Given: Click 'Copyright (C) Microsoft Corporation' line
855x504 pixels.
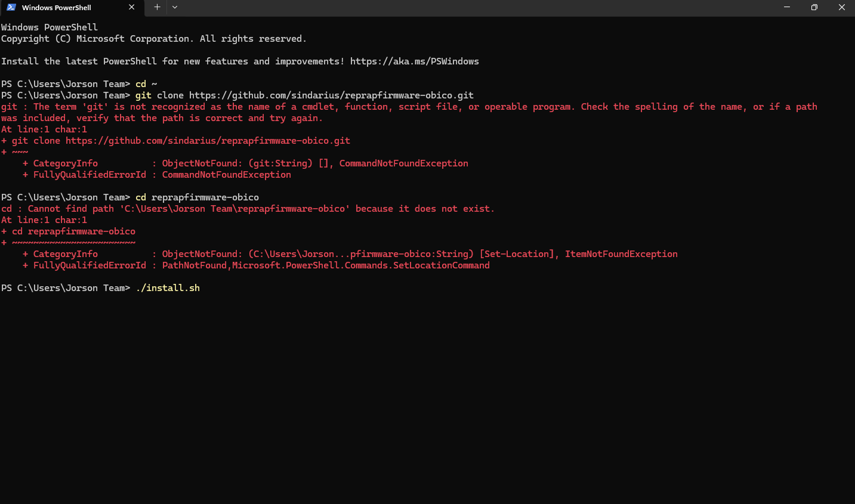Looking at the screenshot, I should [154, 39].
